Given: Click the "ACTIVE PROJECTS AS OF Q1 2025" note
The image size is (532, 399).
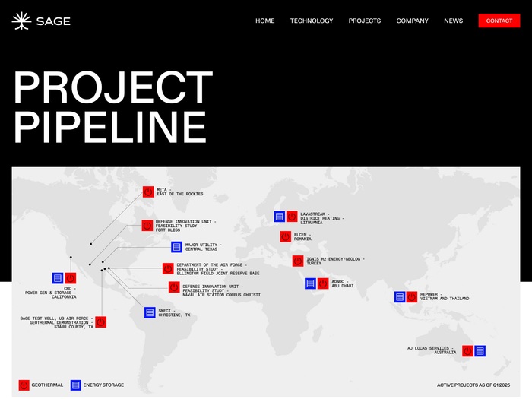Looking at the screenshot, I should pos(473,385).
